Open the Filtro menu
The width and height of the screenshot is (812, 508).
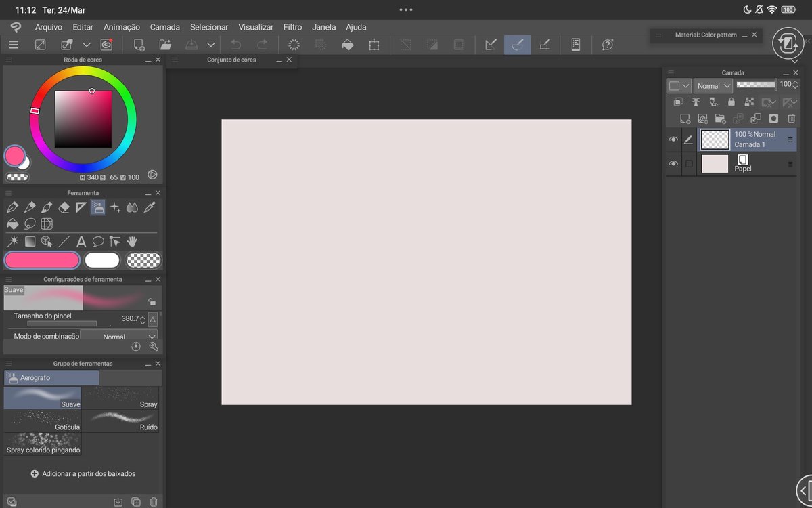[293, 27]
